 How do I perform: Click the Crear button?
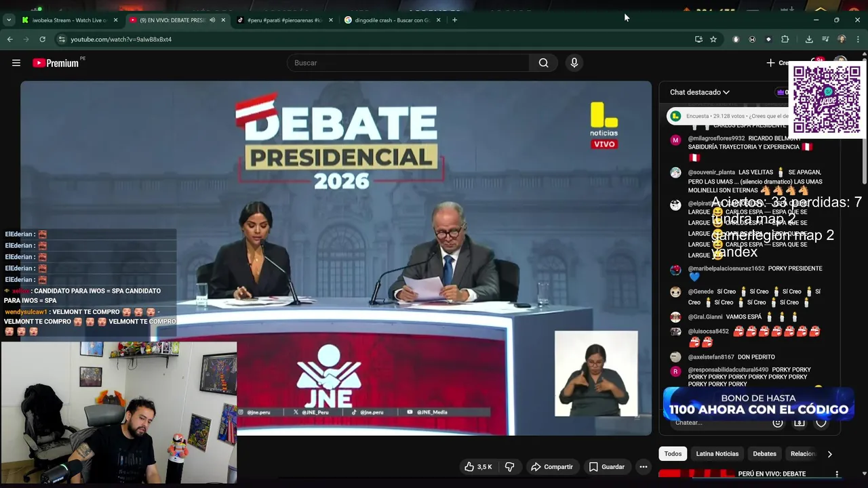777,63
